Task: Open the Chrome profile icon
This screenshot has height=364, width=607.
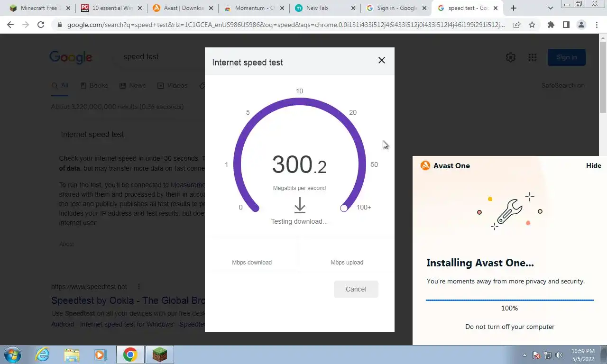Action: click(581, 25)
